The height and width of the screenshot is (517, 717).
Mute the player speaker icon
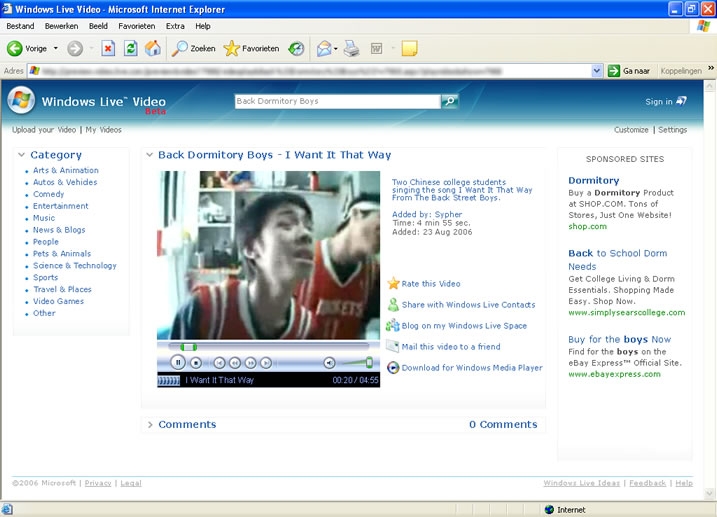click(x=329, y=363)
